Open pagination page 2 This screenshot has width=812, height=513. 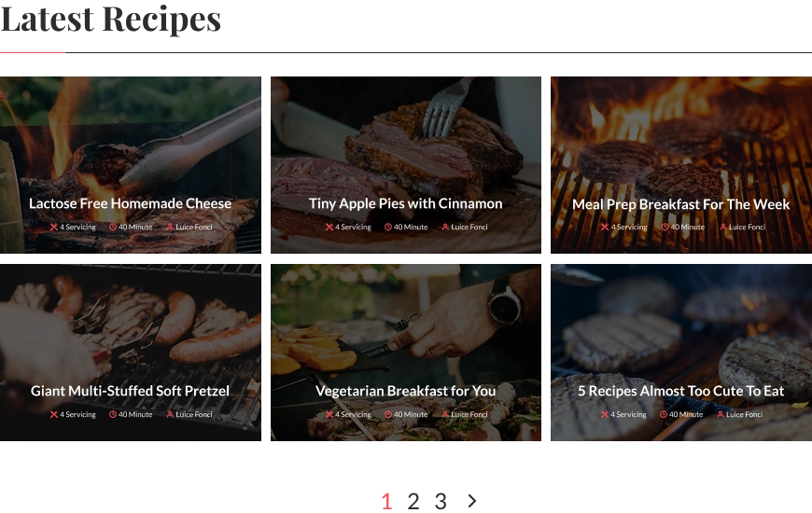pyautogui.click(x=413, y=501)
